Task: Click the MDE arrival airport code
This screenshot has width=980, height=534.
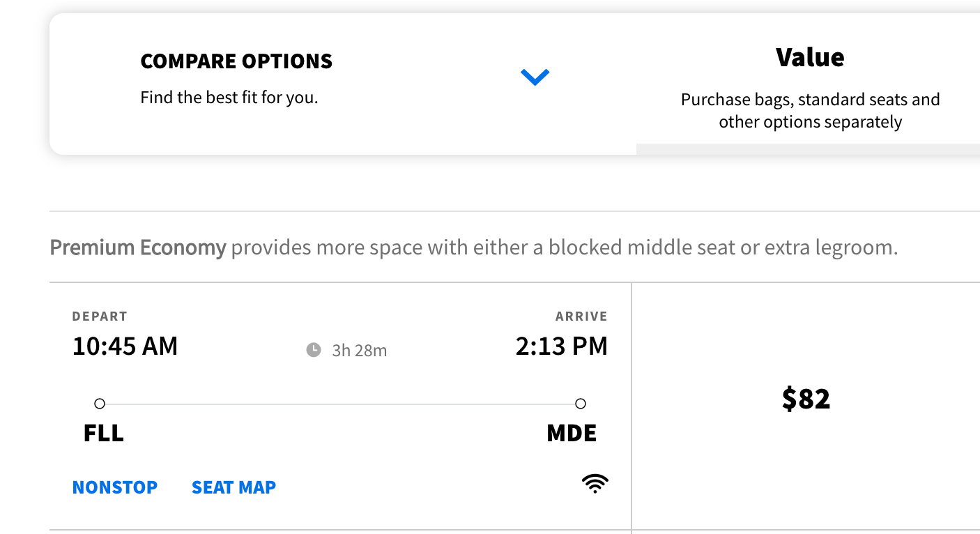Action: click(570, 432)
